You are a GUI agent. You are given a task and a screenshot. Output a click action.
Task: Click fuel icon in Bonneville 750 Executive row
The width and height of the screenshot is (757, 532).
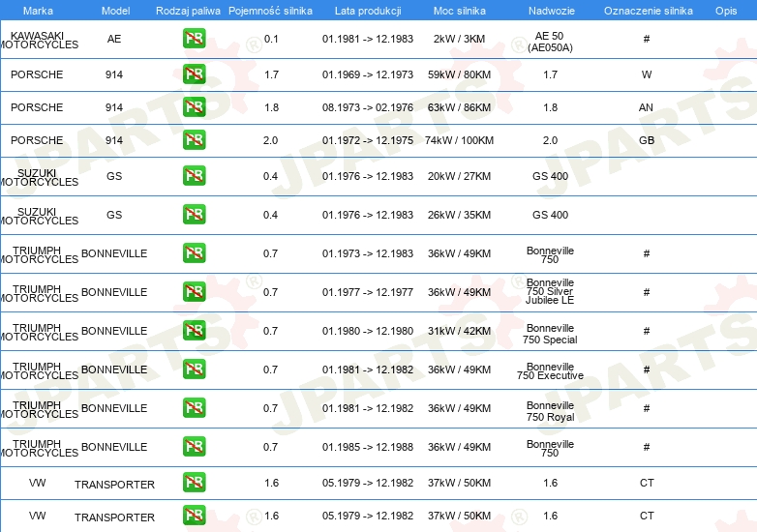(194, 369)
